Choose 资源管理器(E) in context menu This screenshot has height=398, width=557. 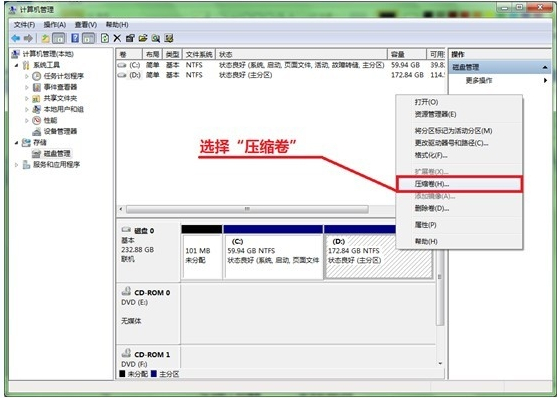[x=459, y=114]
